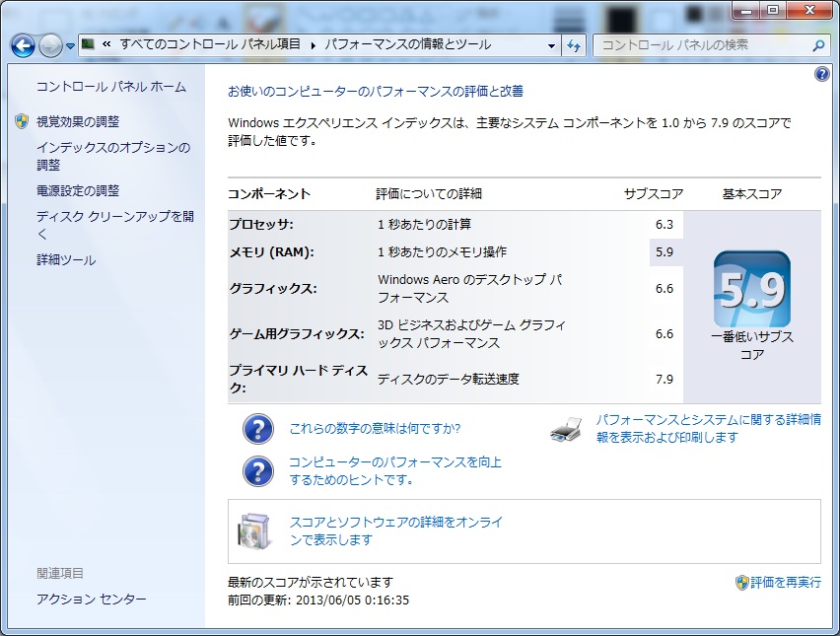Click question icon beside performance hints link
840x636 pixels.
click(258, 471)
